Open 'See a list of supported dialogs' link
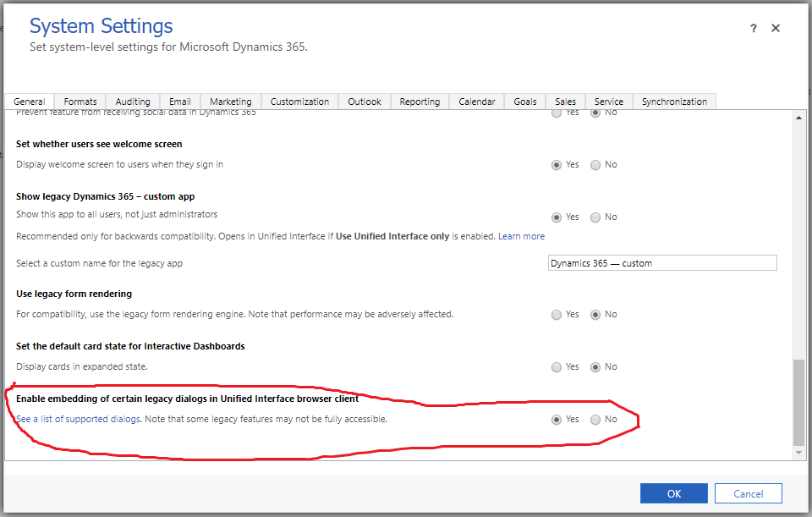The image size is (812, 517). (78, 419)
